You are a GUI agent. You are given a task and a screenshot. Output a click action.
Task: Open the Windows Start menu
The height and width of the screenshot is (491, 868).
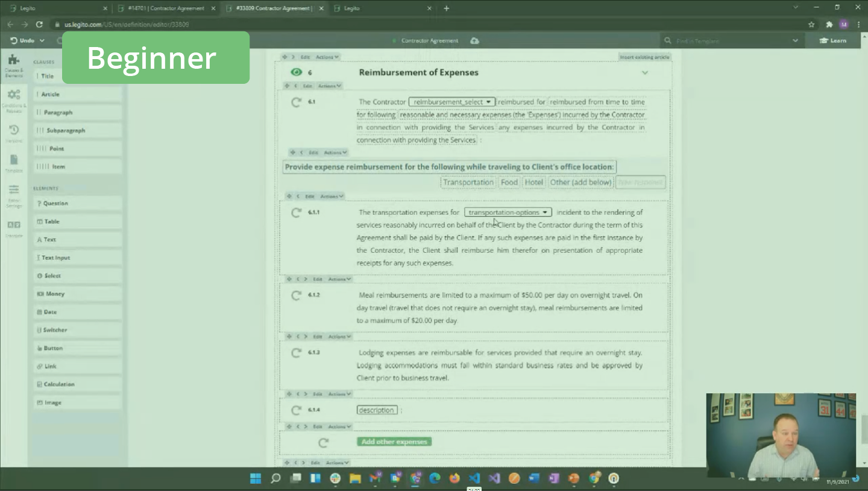[x=256, y=478]
